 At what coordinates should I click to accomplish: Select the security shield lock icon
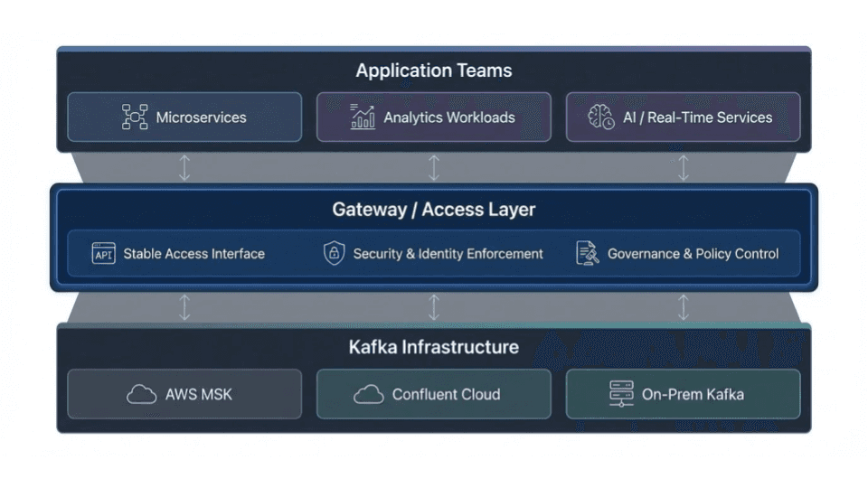point(335,254)
